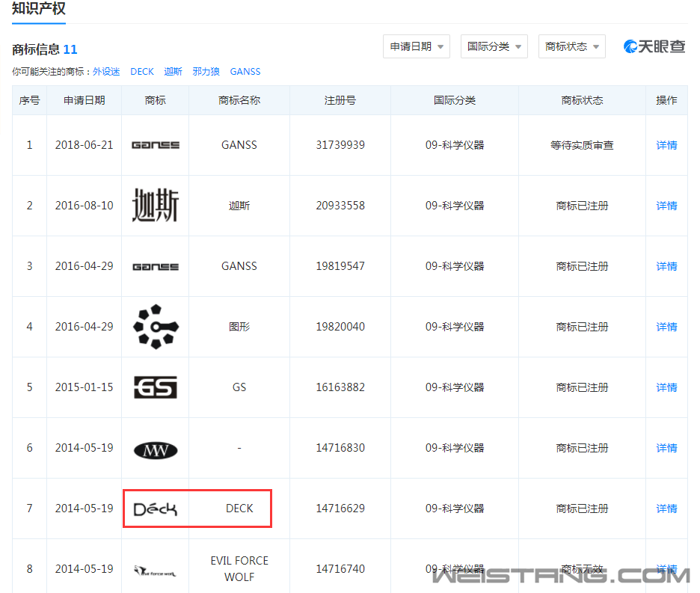Select the gear-shaped 图形 trademark logo
This screenshot has width=700, height=593.
pos(155,326)
